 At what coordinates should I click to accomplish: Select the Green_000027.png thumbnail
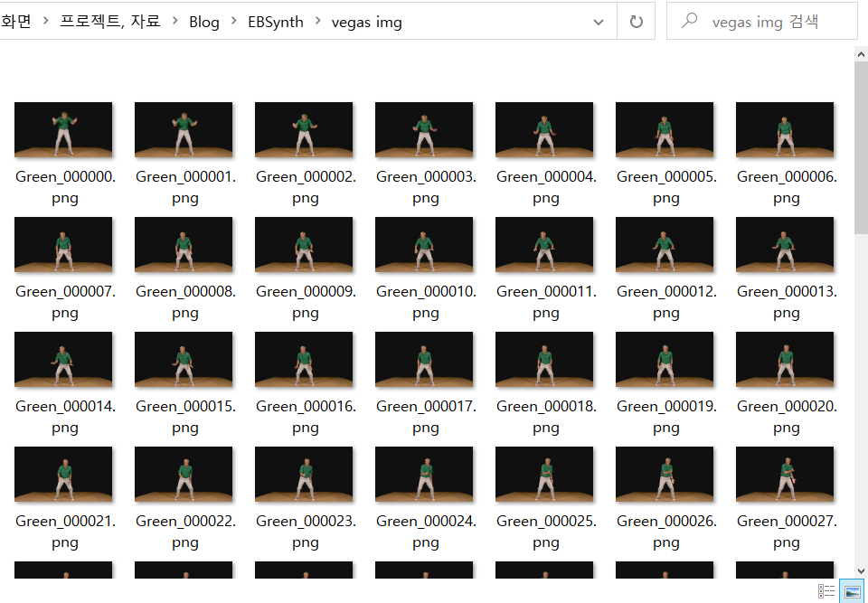click(785, 474)
